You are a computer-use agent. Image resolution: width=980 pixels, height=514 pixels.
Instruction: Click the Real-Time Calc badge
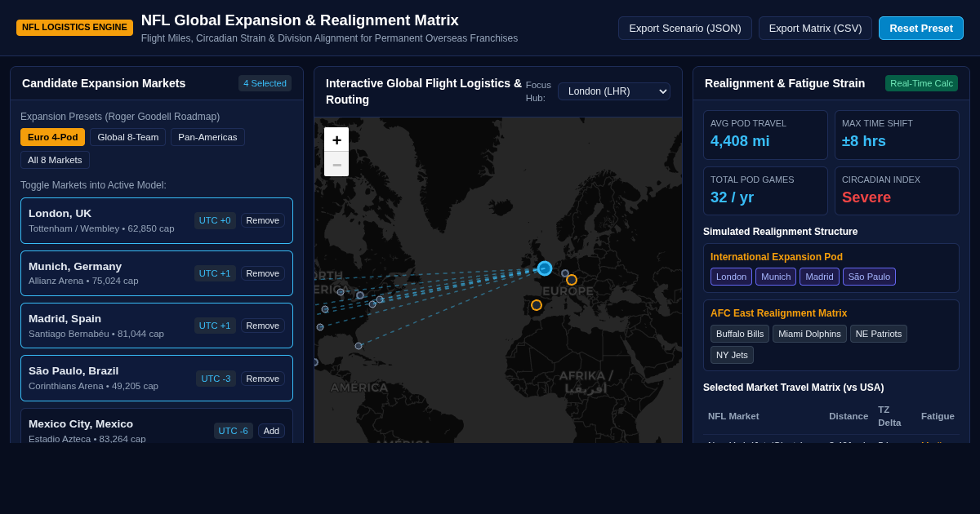pyautogui.click(x=921, y=83)
